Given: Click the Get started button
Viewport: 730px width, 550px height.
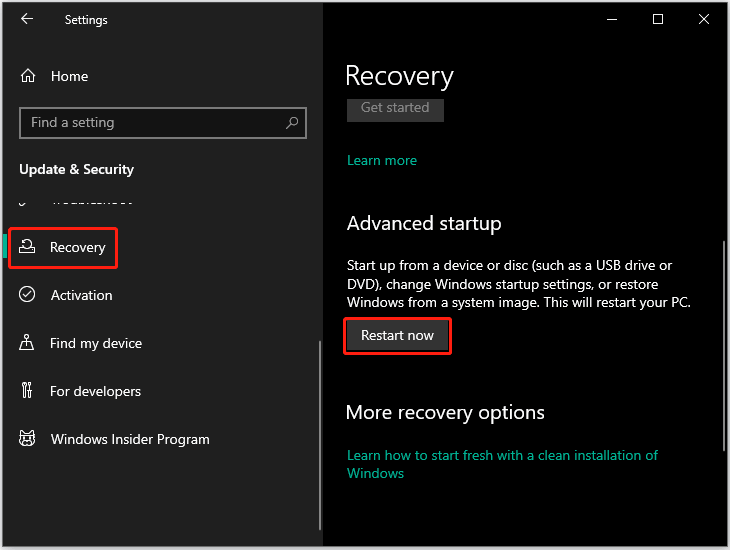Looking at the screenshot, I should 395,110.
